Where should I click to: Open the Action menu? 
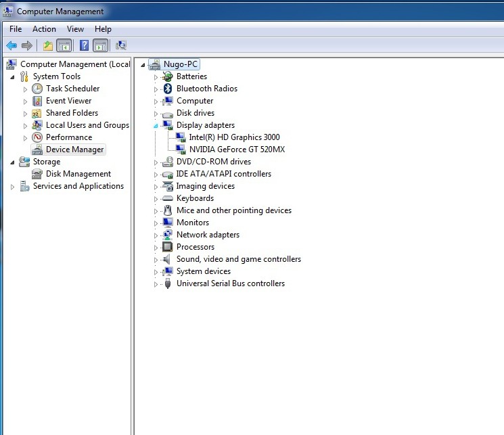(44, 29)
